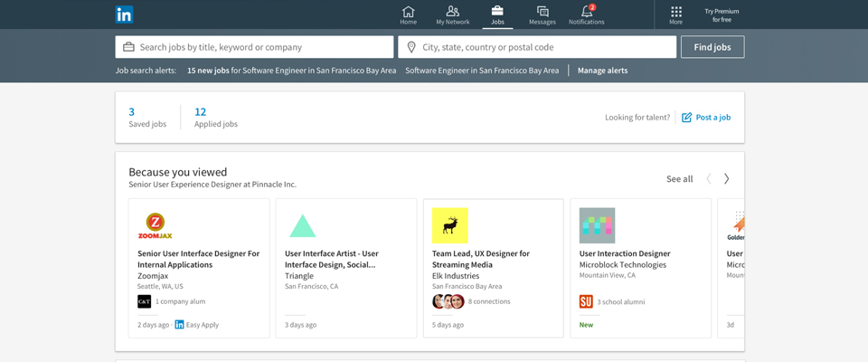Click the 8 connections profile photos
Viewport: 868px width, 362px height.
448,301
